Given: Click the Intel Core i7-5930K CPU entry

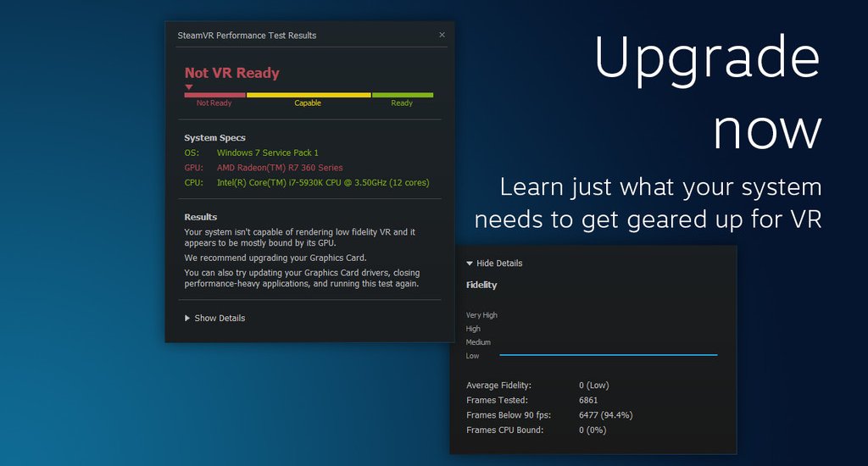Looking at the screenshot, I should click(323, 182).
